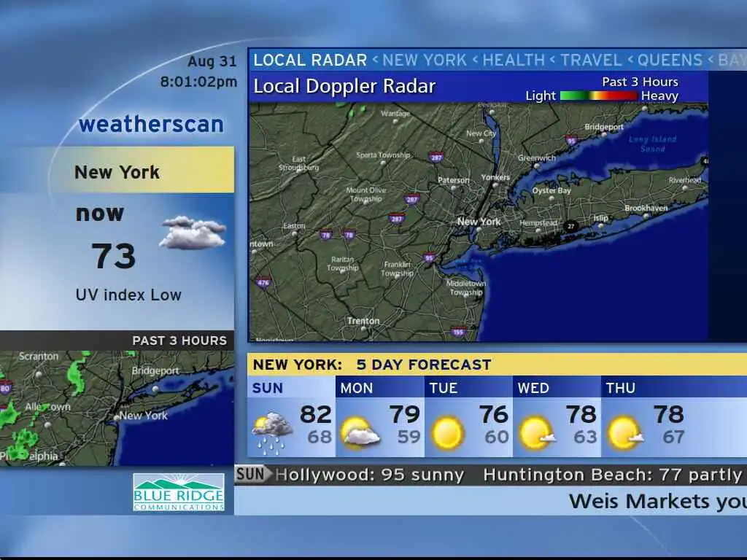The width and height of the screenshot is (747, 560).
Task: Click the Tuesday high temperature 76
Action: [x=494, y=414]
